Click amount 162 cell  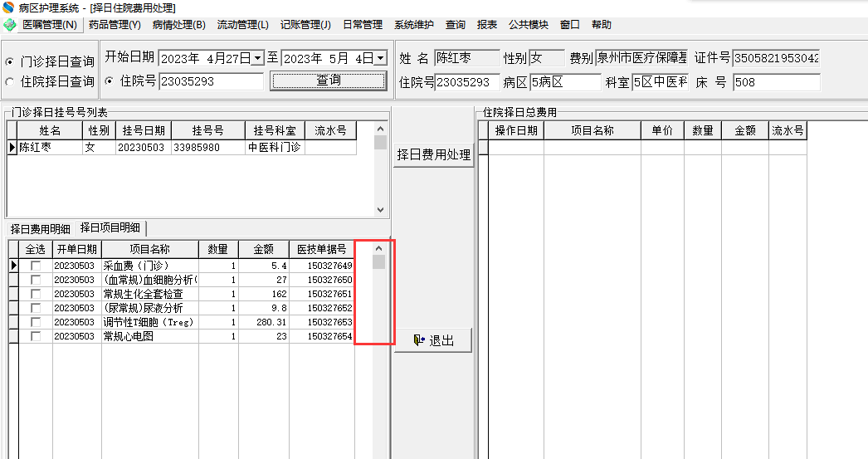click(264, 294)
